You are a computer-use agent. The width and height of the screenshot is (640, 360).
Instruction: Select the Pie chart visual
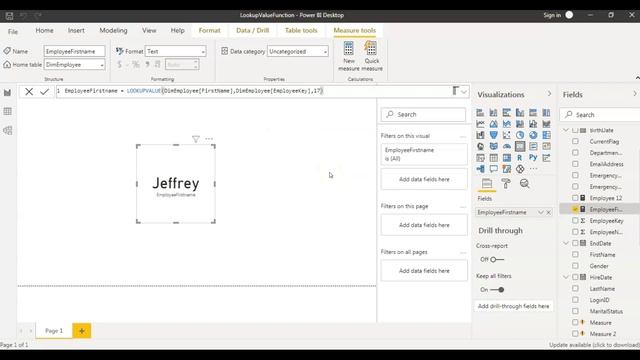[x=520, y=135]
